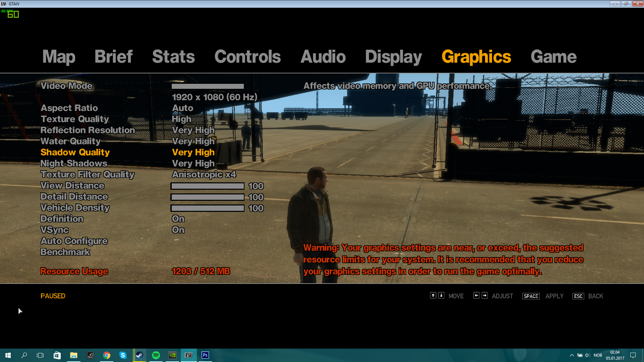The height and width of the screenshot is (362, 644).
Task: Click the down arrow MOVE key icon
Action: tap(441, 295)
